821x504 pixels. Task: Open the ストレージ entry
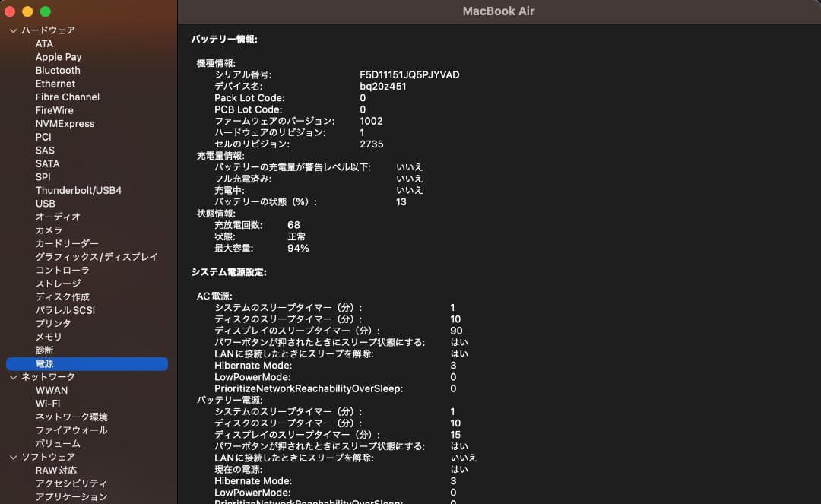[x=58, y=284]
